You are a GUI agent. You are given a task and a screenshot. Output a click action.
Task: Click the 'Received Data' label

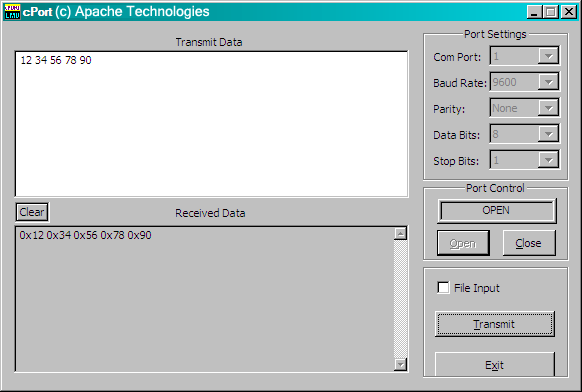coord(210,213)
